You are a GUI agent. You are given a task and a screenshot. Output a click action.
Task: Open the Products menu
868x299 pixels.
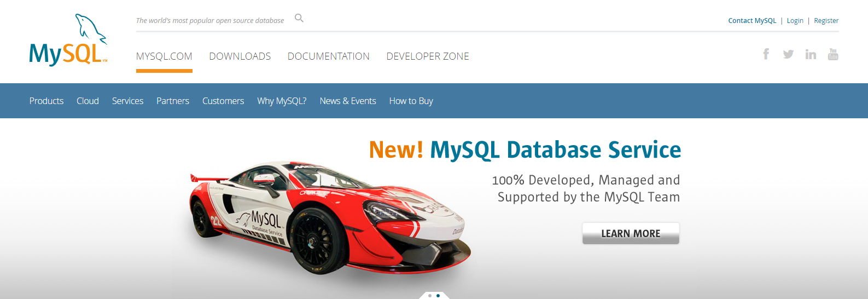(46, 101)
